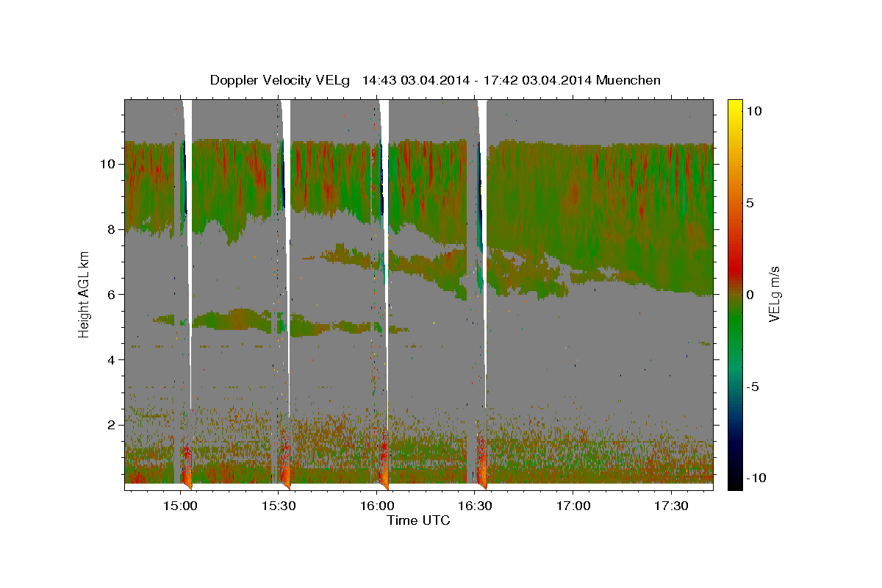The image size is (882, 588).
Task: Click height label 10 on y-axis
Action: point(107,163)
